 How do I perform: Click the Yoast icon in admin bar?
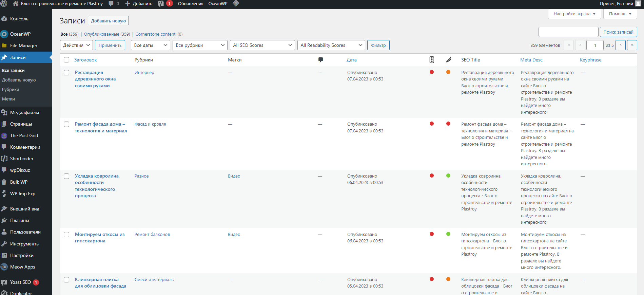[161, 4]
